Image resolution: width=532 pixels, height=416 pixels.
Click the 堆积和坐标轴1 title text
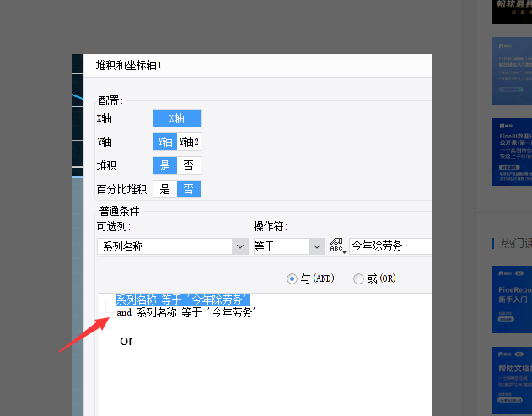point(129,65)
